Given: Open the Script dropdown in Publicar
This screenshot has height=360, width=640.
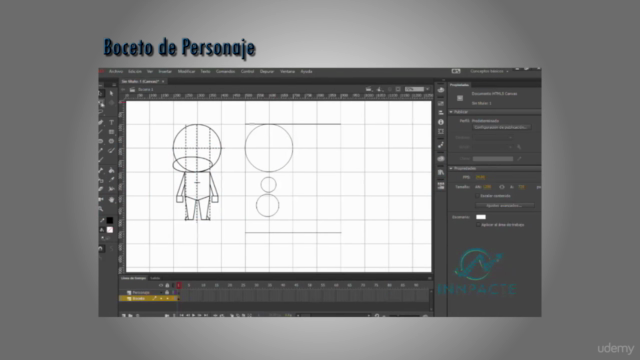Looking at the screenshot, I should click(492, 147).
